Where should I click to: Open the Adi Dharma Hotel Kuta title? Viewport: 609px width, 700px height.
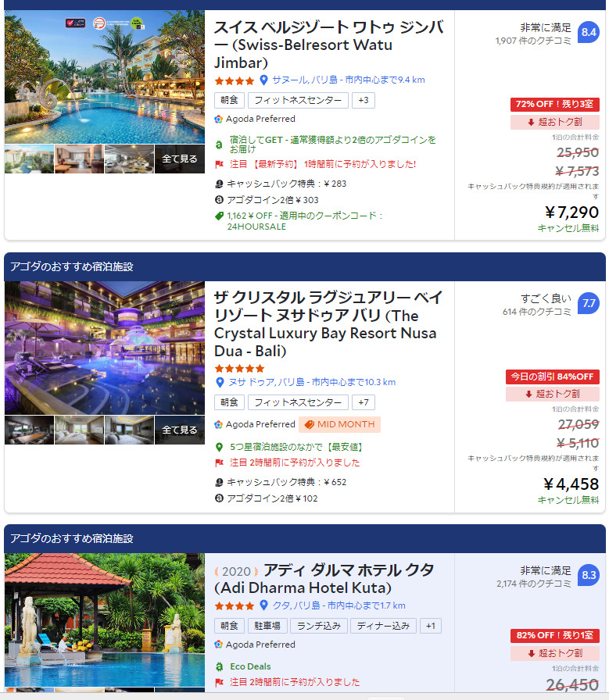pos(324,579)
